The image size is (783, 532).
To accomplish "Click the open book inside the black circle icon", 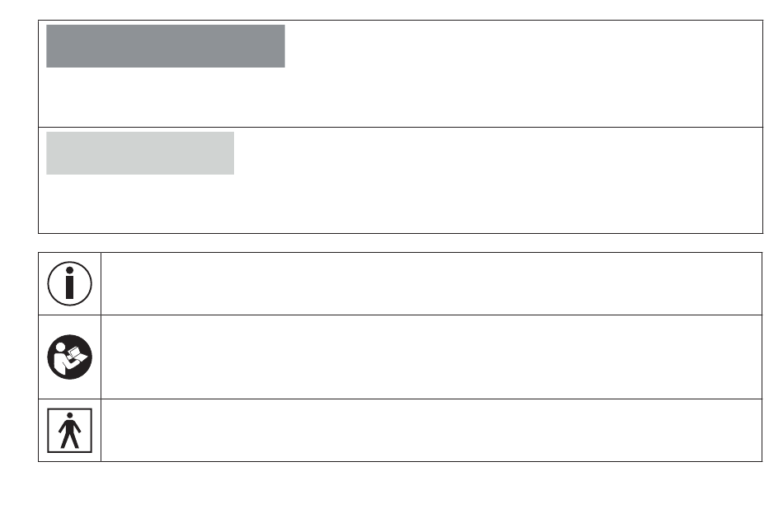I will (x=78, y=355).
